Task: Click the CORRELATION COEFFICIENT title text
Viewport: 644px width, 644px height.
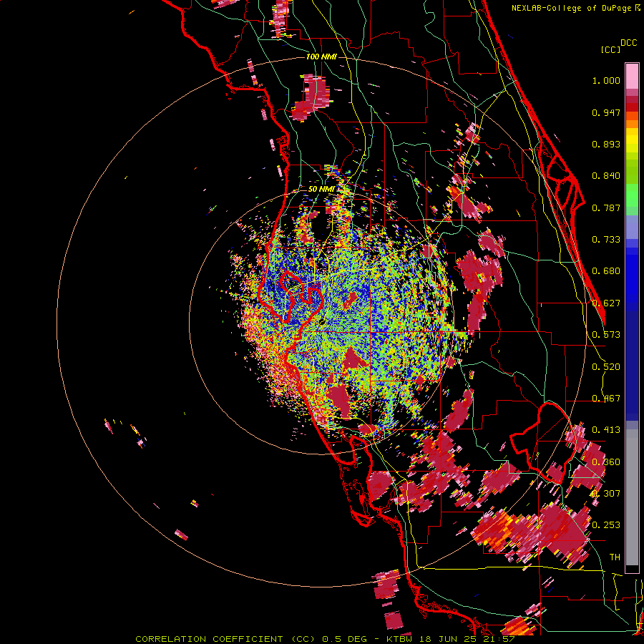Action: (x=209, y=639)
